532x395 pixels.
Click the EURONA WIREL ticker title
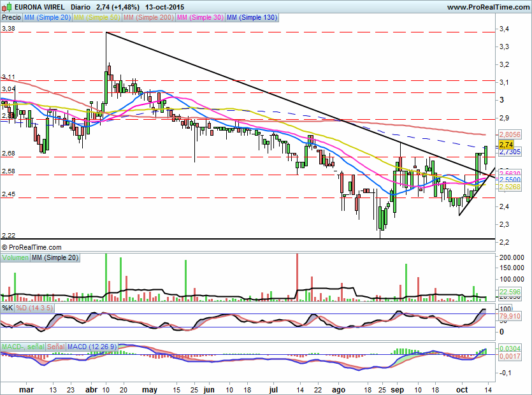coord(40,7)
